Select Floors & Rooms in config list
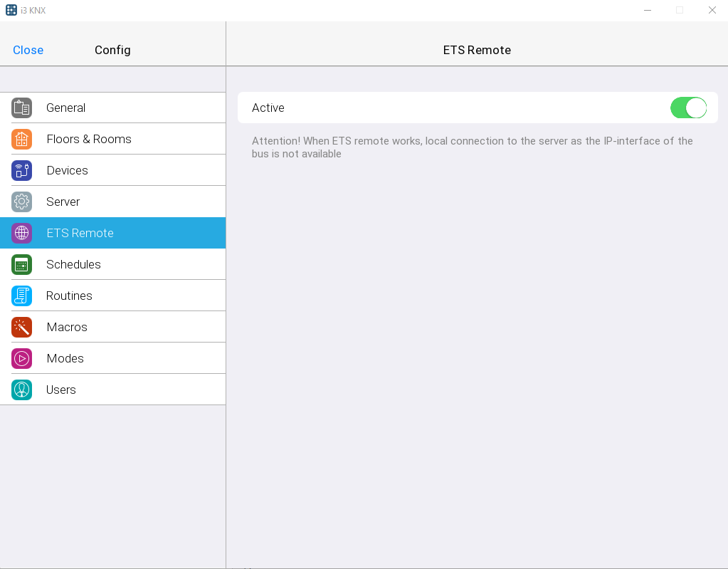 [x=89, y=139]
